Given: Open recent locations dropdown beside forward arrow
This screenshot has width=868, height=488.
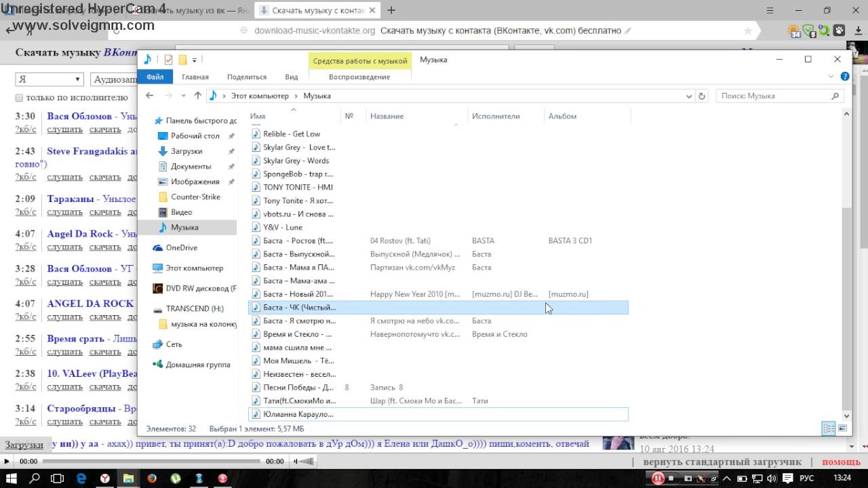Looking at the screenshot, I should tap(183, 96).
